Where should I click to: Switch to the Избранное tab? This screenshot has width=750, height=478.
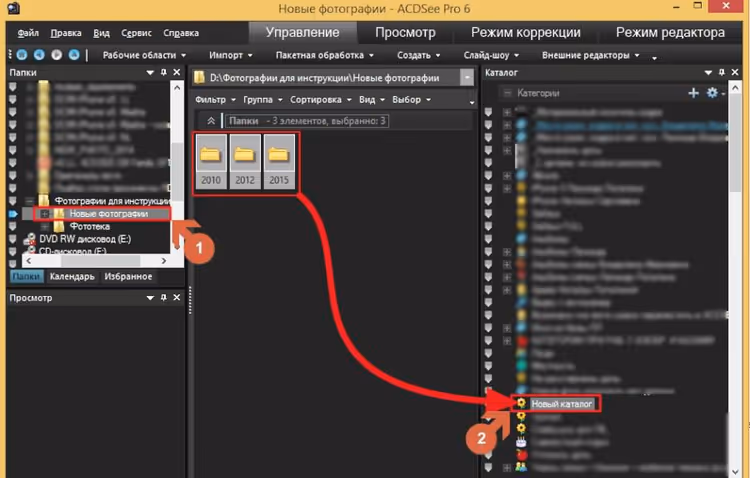pos(128,276)
